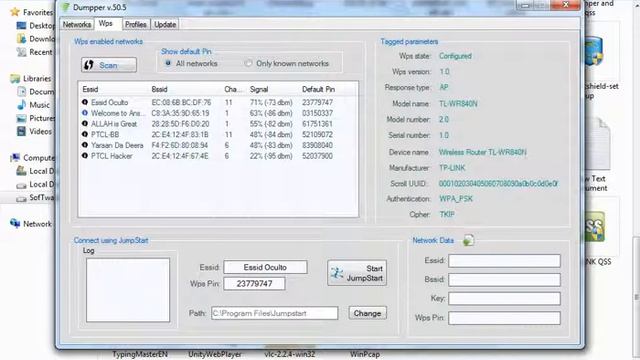This screenshot has width=640, height=360.
Task: Select the PTCL Hacker network row
Action: pos(218,156)
